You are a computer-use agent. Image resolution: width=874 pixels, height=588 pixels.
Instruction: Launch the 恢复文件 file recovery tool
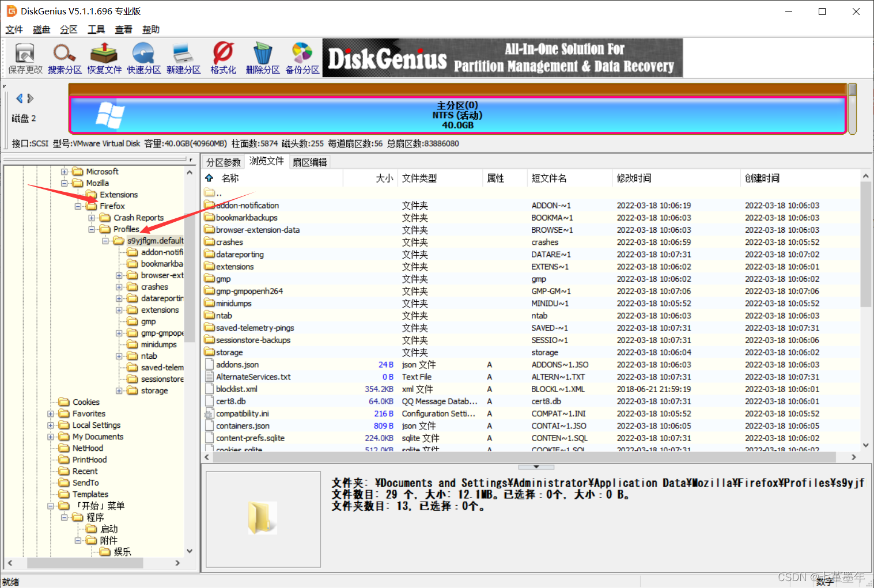click(104, 58)
